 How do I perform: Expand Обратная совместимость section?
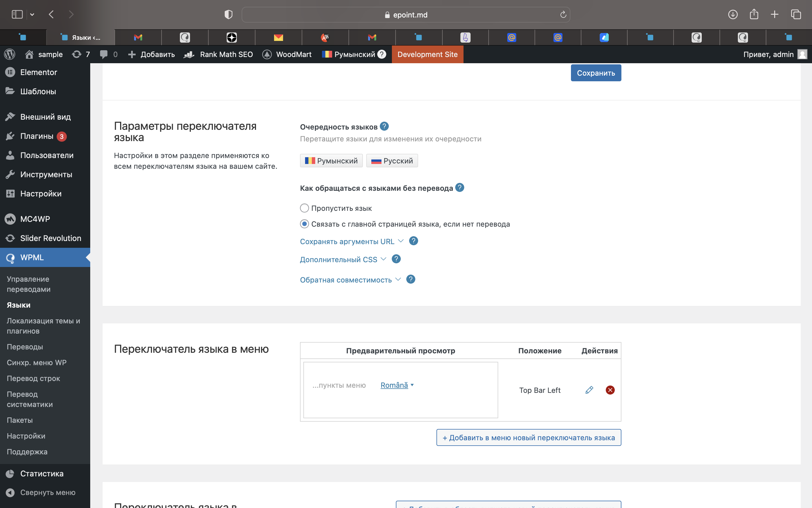pyautogui.click(x=350, y=279)
